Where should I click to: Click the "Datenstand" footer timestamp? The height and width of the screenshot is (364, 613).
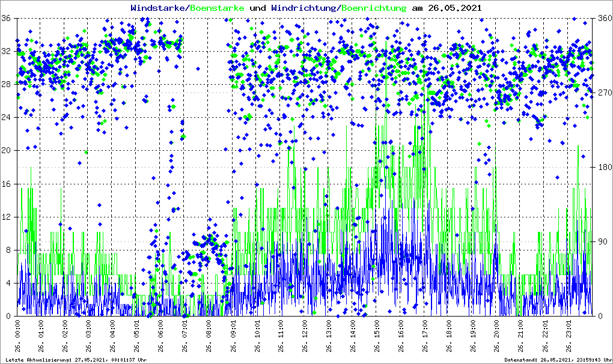558,360
